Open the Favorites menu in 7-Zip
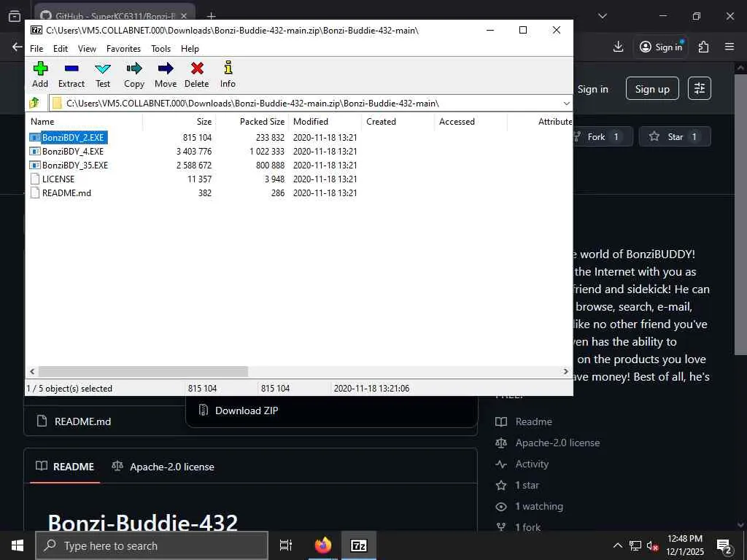The height and width of the screenshot is (560, 747). coord(123,49)
